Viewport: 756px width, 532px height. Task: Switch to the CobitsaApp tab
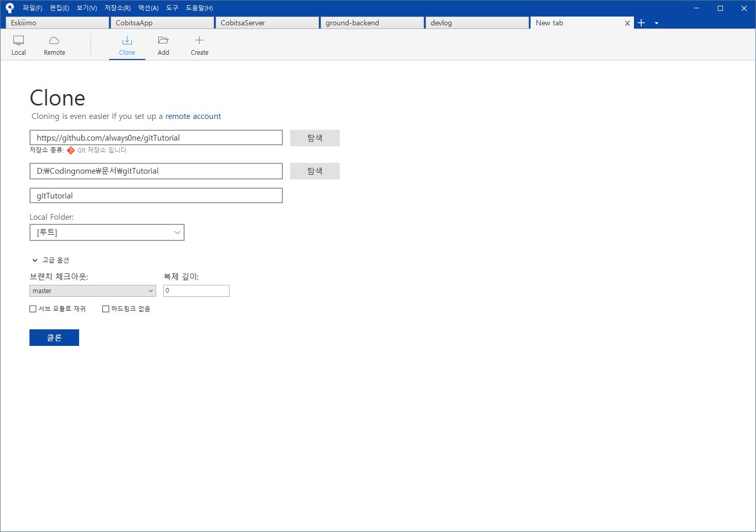pos(162,23)
